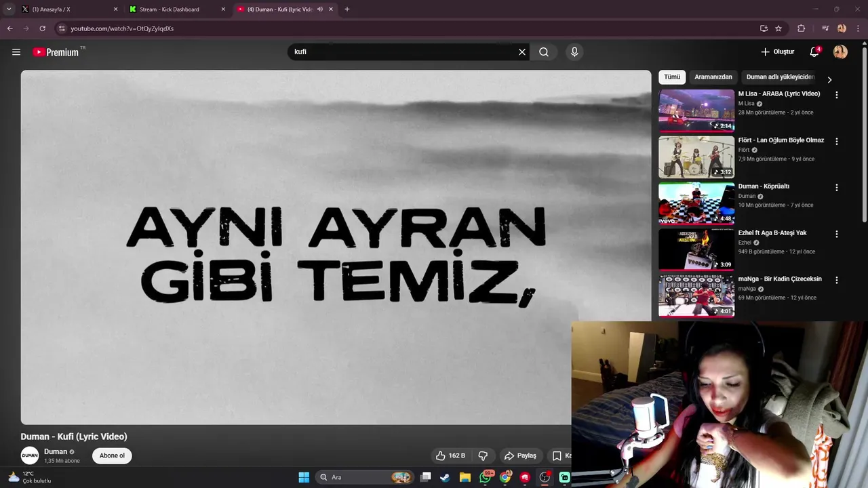Select the Tümü filter chip
Viewport: 868px width, 488px height.
click(x=672, y=77)
